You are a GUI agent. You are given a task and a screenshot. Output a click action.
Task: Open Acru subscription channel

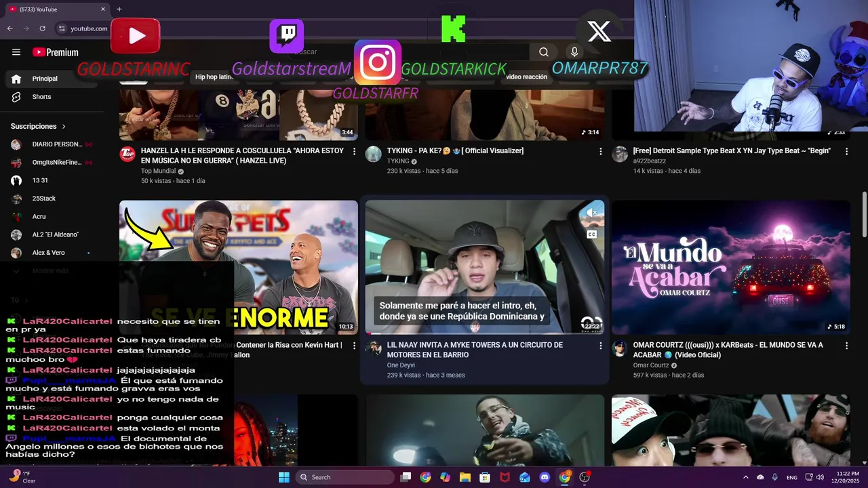tap(52, 217)
